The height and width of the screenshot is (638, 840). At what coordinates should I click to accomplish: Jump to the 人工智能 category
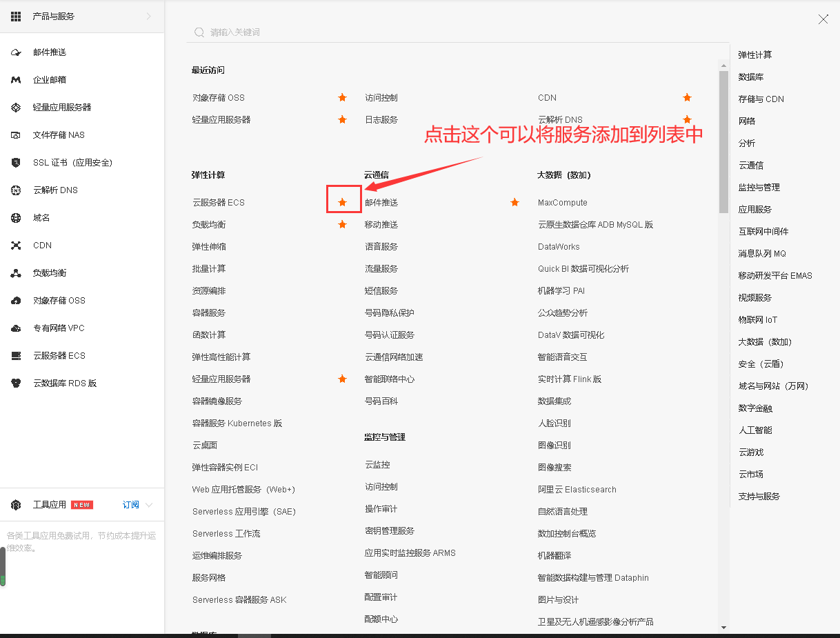tap(755, 430)
